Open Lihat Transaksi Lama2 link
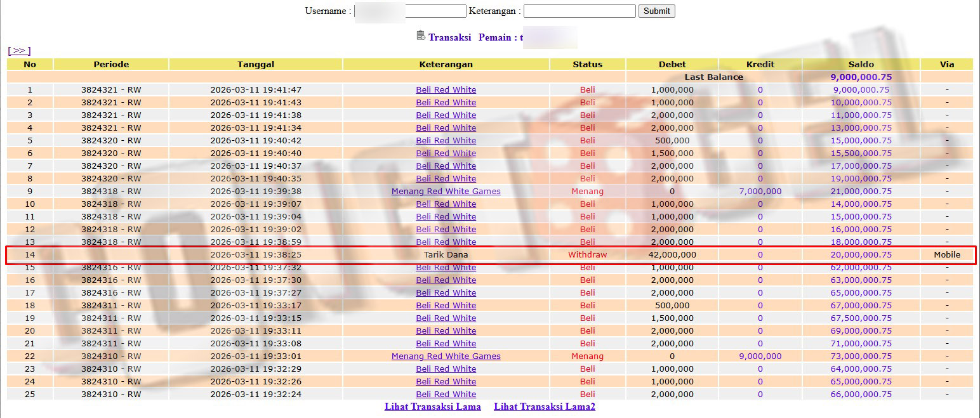 click(x=544, y=407)
